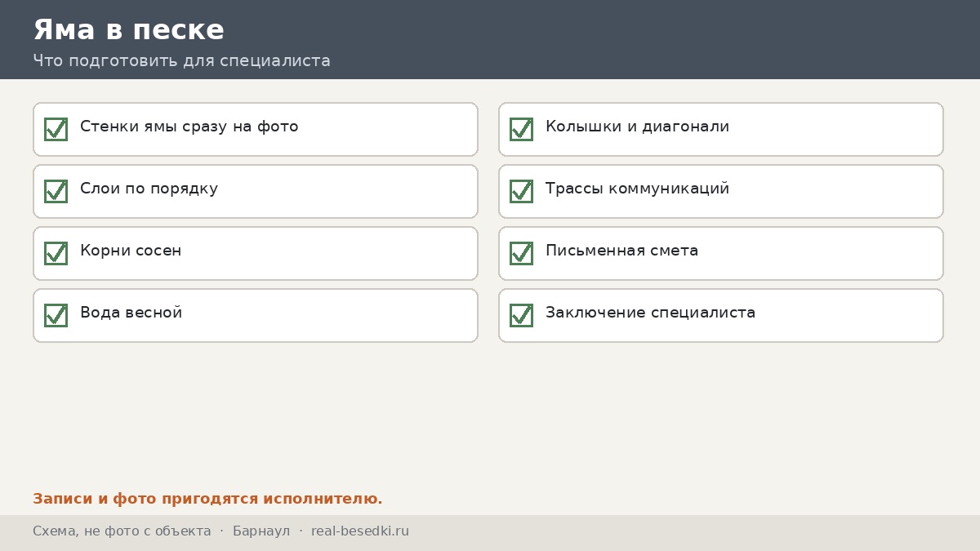
Task: Select the 'Вода весной' label
Action: click(131, 313)
